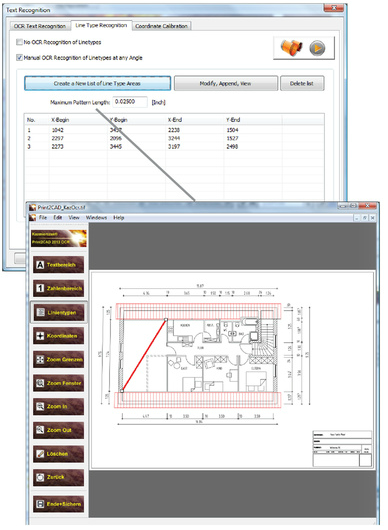This screenshot has height=530, width=388.
Task: Open the View menu in Print2CAD
Action: [x=74, y=217]
